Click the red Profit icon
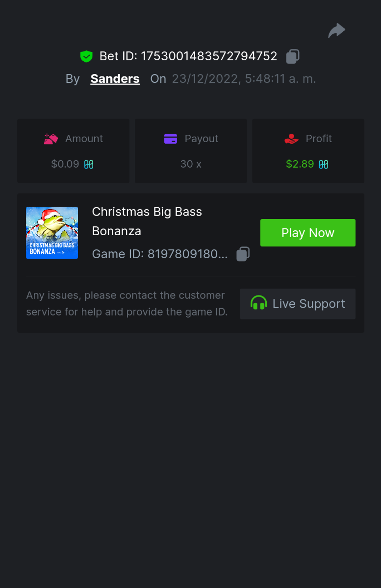The height and width of the screenshot is (588, 381). tap(292, 139)
